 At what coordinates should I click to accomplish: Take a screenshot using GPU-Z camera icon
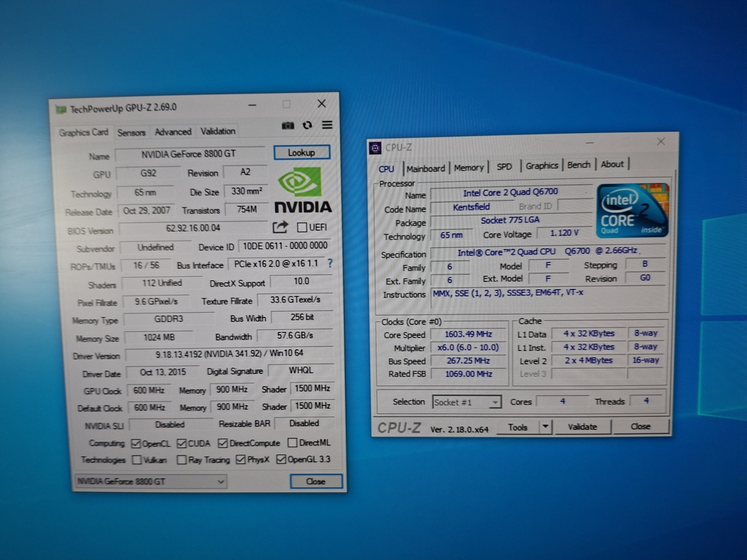coord(288,125)
